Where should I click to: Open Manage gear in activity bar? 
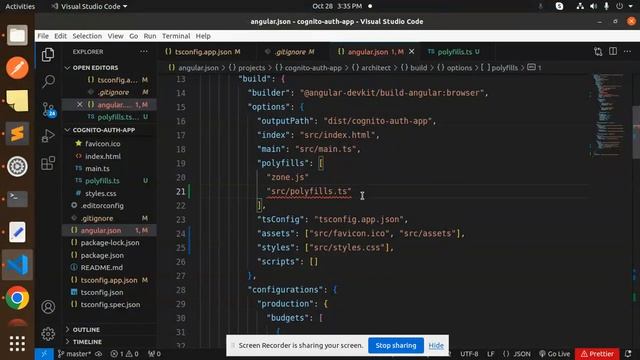(x=48, y=334)
